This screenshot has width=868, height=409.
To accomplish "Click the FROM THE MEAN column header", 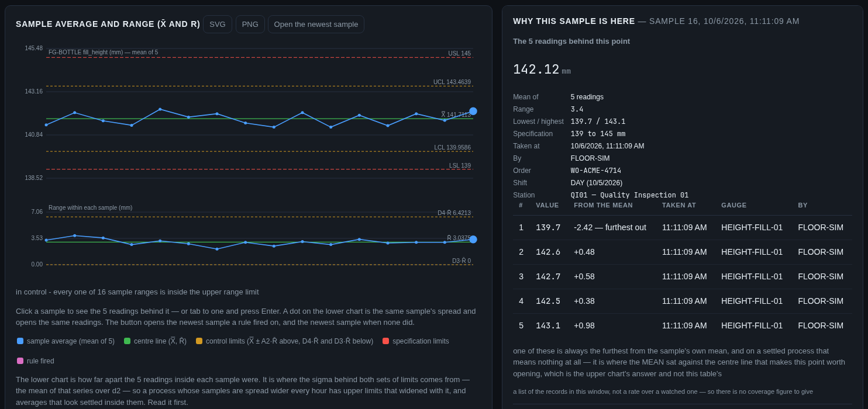I will coord(603,205).
